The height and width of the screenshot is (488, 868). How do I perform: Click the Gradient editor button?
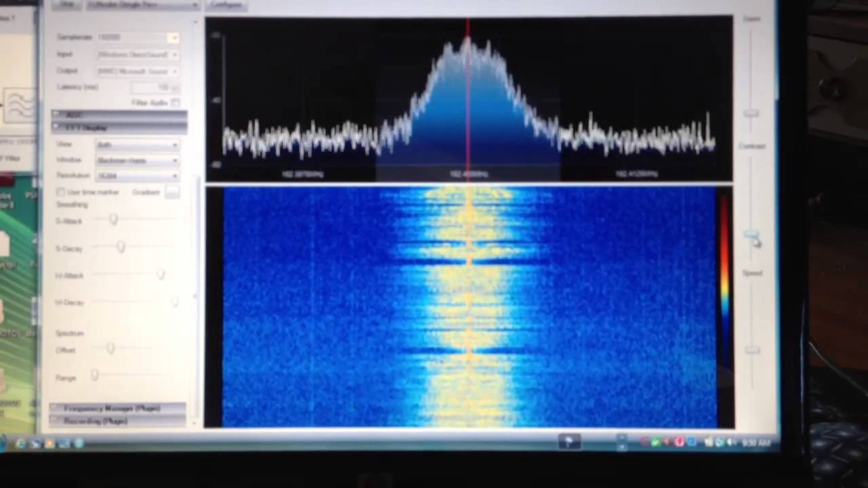[x=172, y=192]
